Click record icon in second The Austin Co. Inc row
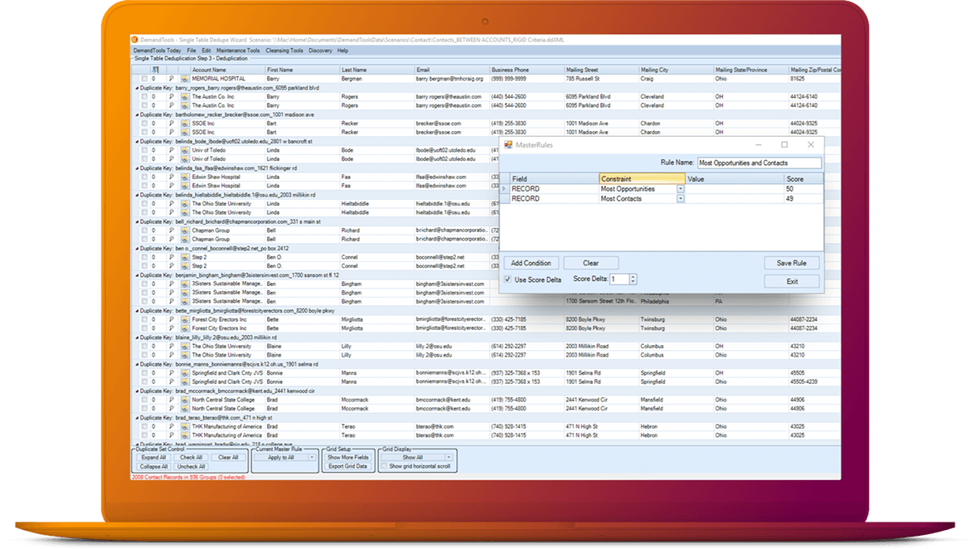980x549 pixels. [x=185, y=105]
